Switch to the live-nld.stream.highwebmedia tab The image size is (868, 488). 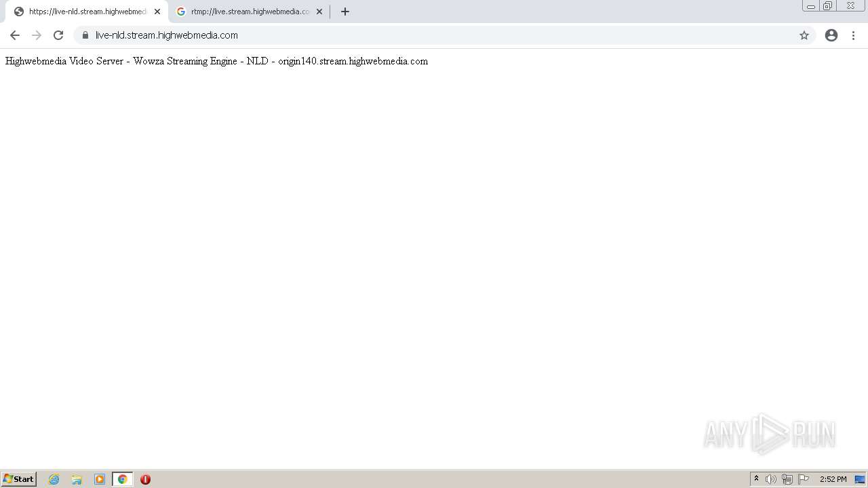[87, 12]
